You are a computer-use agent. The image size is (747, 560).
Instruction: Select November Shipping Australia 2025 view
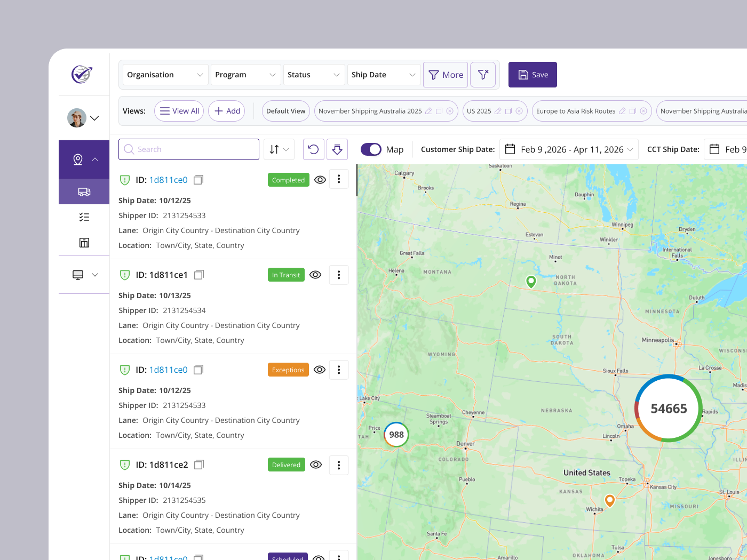click(x=370, y=111)
